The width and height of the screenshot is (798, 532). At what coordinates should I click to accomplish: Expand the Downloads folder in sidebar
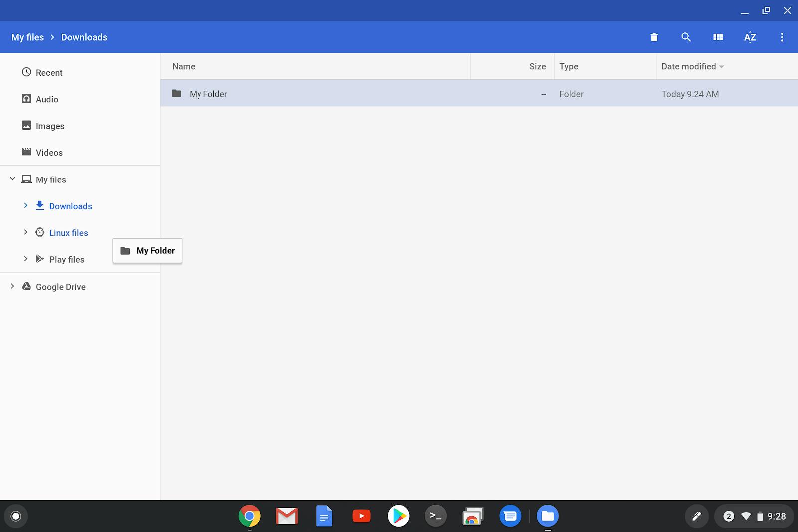(x=26, y=205)
